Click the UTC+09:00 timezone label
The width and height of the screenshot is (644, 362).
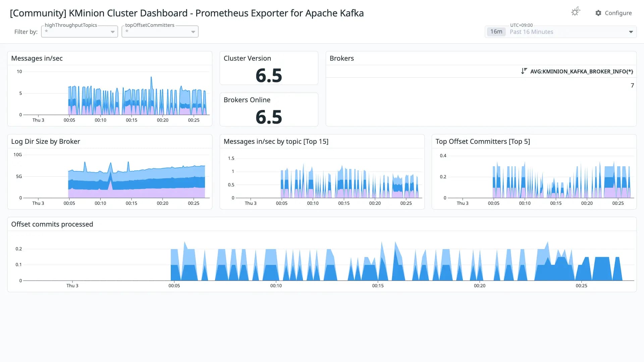click(521, 25)
